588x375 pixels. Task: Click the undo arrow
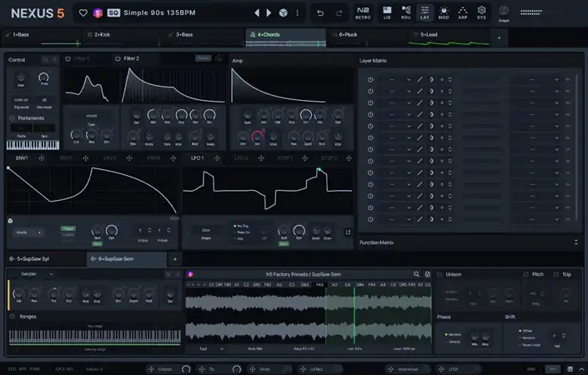[320, 13]
